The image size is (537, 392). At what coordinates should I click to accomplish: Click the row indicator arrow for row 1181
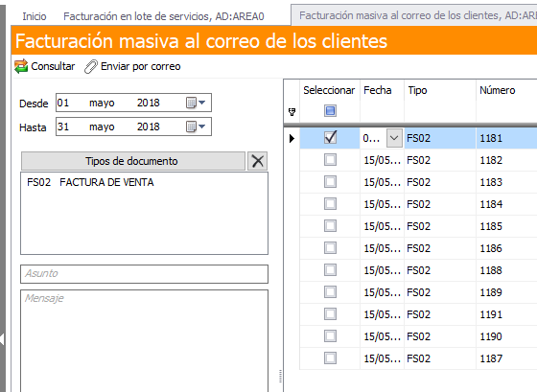[x=292, y=138]
